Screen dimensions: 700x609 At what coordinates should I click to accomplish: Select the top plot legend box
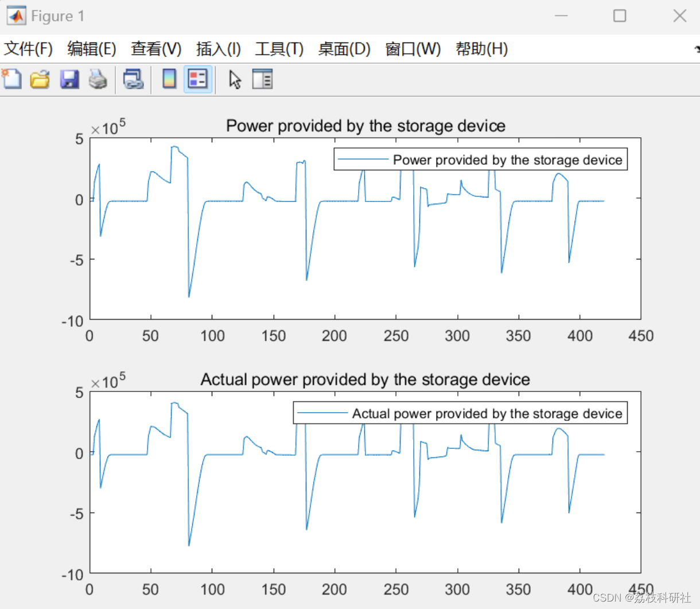(481, 159)
